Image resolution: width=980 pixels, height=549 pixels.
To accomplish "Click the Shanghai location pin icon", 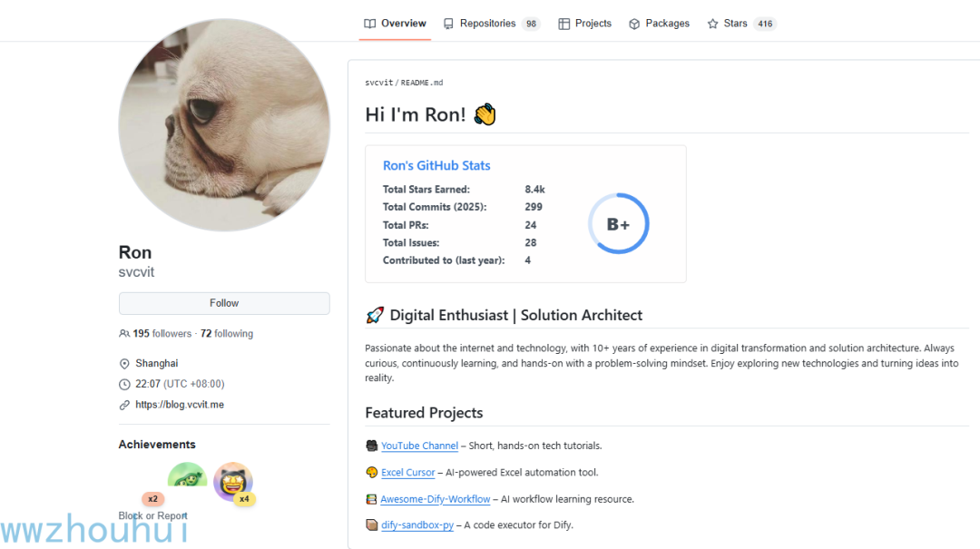I will point(124,364).
